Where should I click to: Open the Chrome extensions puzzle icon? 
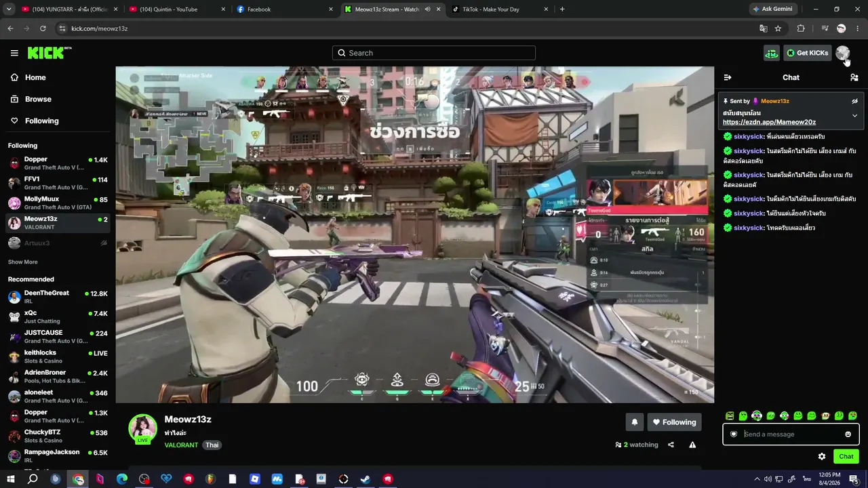[x=801, y=28]
